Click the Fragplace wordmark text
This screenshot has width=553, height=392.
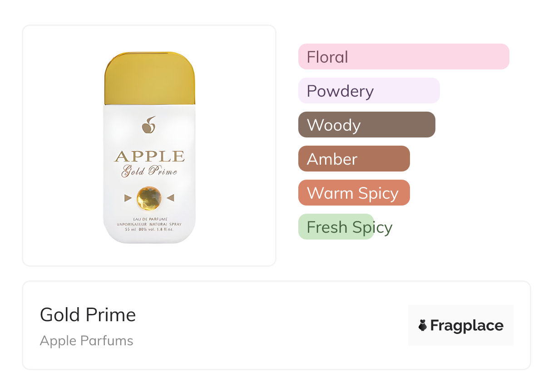467,325
